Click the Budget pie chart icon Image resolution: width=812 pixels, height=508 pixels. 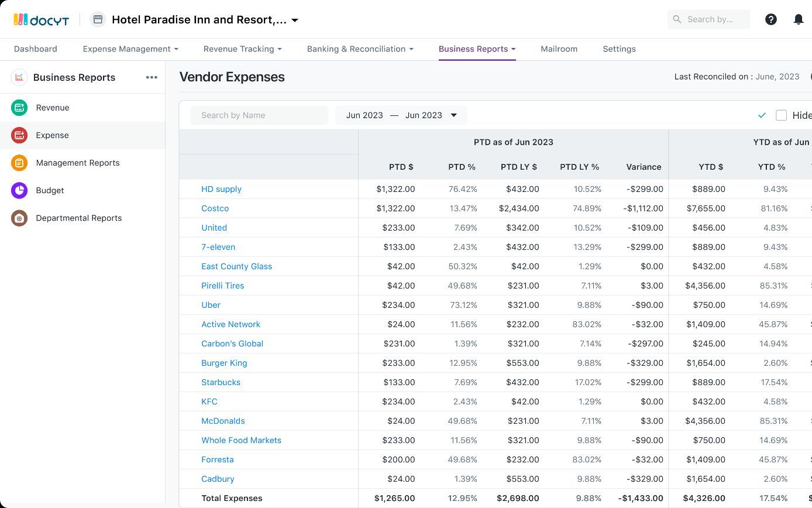pyautogui.click(x=19, y=190)
